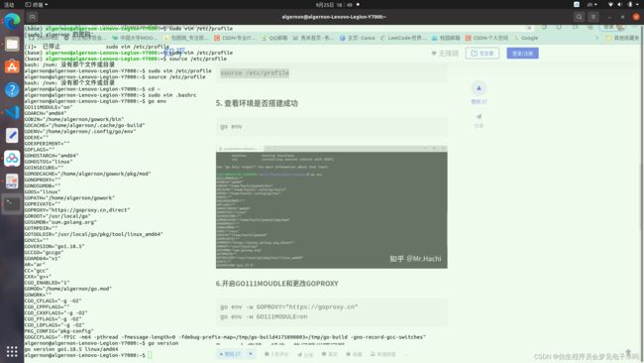This screenshot has width=644, height=363.
Task: Click terminal line GOPROXY="https://goproxy.cn,direct"
Action: point(77,210)
